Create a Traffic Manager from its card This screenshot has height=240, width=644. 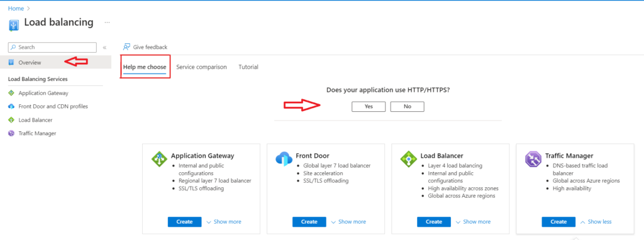(x=558, y=222)
